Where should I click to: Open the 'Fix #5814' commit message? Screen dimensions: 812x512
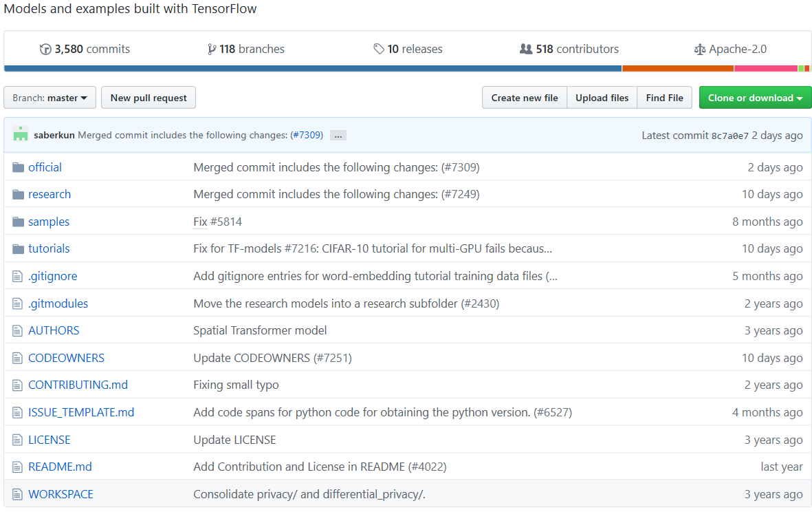tap(217, 222)
